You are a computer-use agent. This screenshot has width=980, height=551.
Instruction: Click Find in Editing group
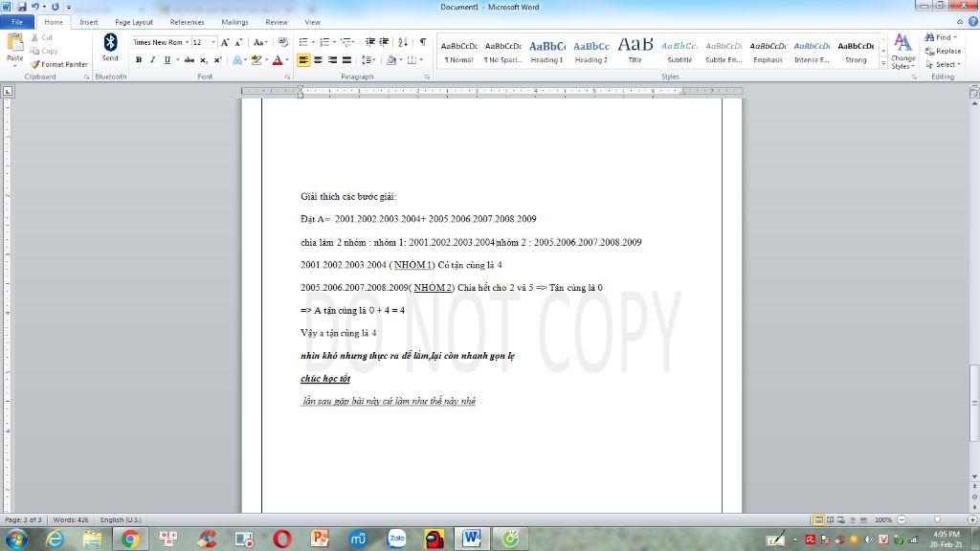(x=941, y=37)
